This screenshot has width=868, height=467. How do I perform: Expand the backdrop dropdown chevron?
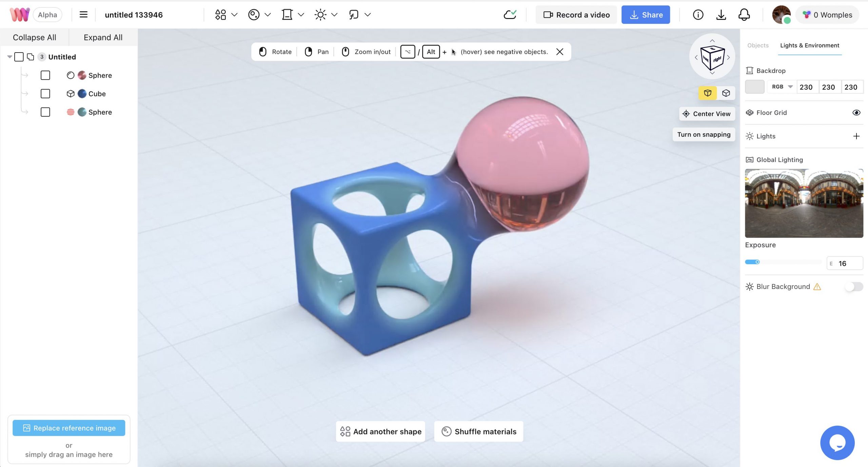301,15
